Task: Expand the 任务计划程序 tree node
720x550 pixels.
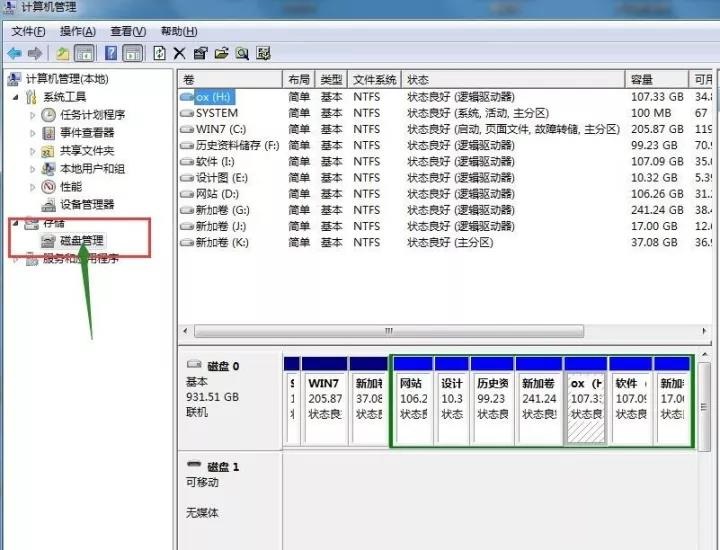Action: (x=33, y=115)
